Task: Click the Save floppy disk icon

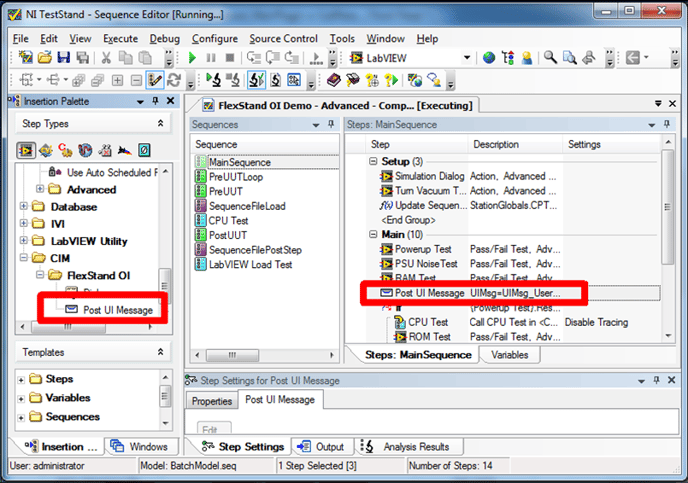Action: [x=64, y=57]
